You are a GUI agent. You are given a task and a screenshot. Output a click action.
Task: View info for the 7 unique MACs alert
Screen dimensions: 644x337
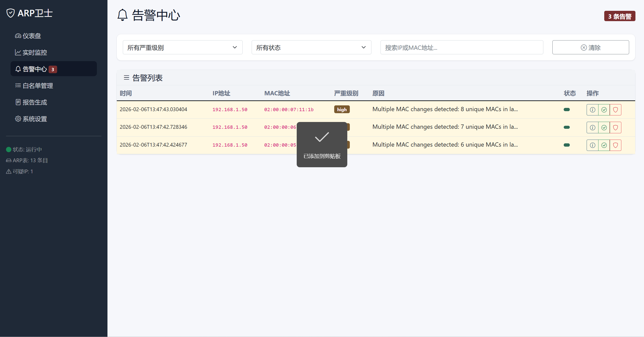pyautogui.click(x=592, y=128)
